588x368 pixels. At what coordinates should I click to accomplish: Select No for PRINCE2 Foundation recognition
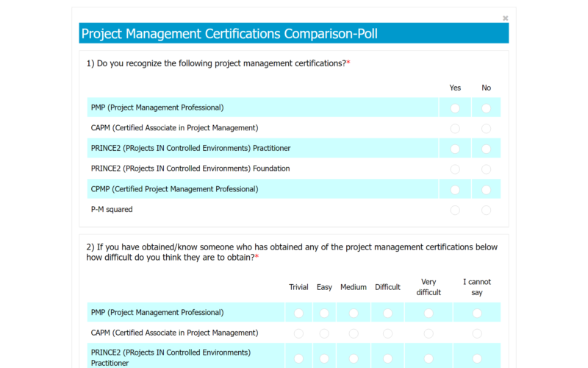[486, 169]
